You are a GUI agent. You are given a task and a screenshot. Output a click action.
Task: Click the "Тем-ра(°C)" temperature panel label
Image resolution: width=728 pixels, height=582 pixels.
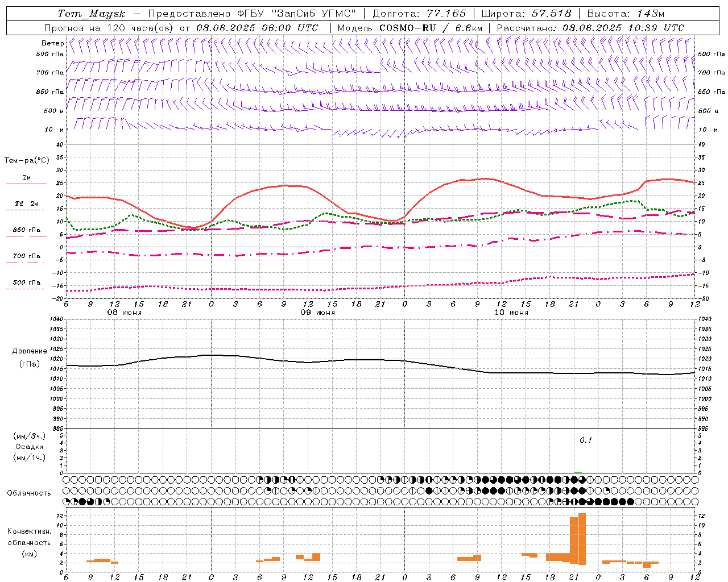coord(27,161)
